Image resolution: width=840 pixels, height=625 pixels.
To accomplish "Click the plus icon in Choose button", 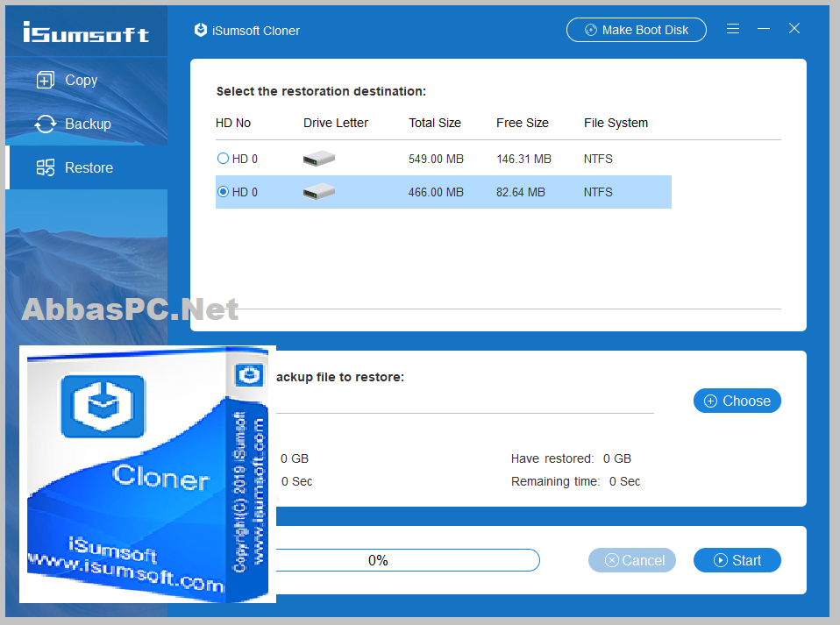I will point(710,401).
